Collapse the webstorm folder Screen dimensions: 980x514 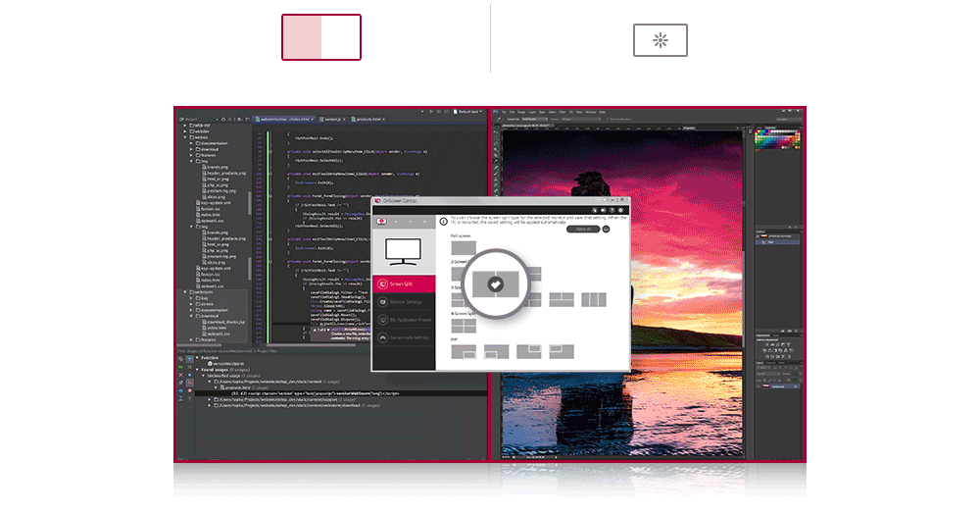(185, 292)
